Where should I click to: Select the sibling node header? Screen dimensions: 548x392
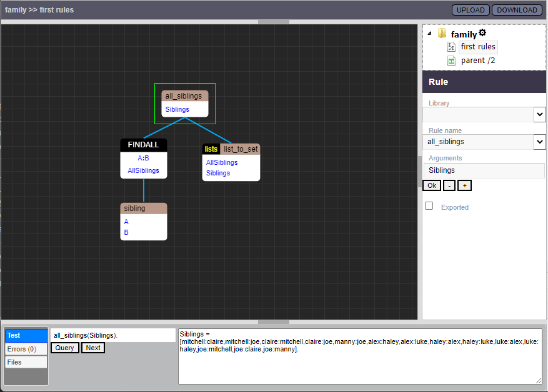point(143,208)
